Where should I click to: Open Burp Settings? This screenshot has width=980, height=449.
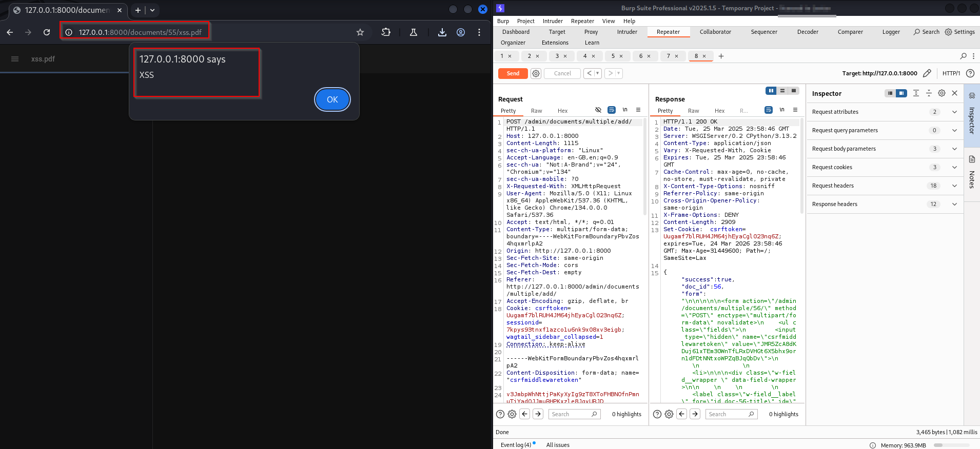tap(960, 32)
